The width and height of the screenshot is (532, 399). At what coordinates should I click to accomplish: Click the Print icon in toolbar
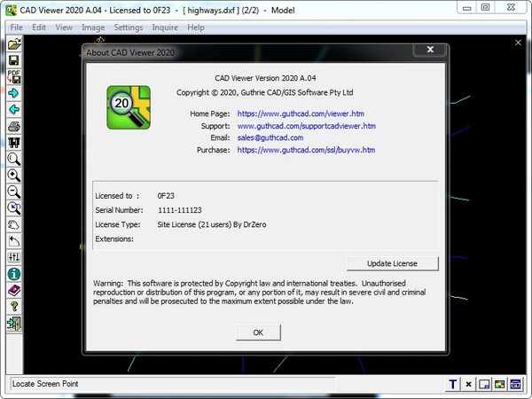click(14, 126)
